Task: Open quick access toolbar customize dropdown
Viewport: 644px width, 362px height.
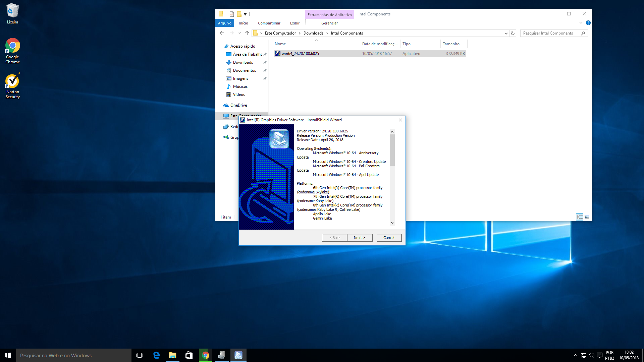Action: (246, 14)
